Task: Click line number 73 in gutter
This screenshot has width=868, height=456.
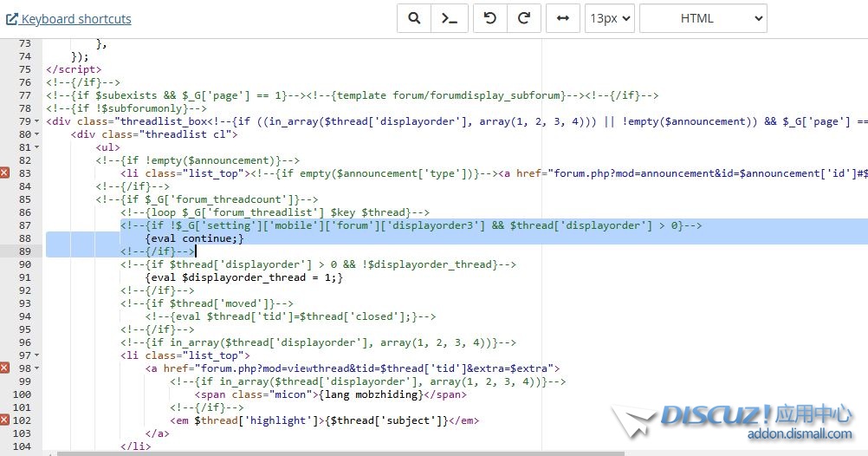Action: 25,43
